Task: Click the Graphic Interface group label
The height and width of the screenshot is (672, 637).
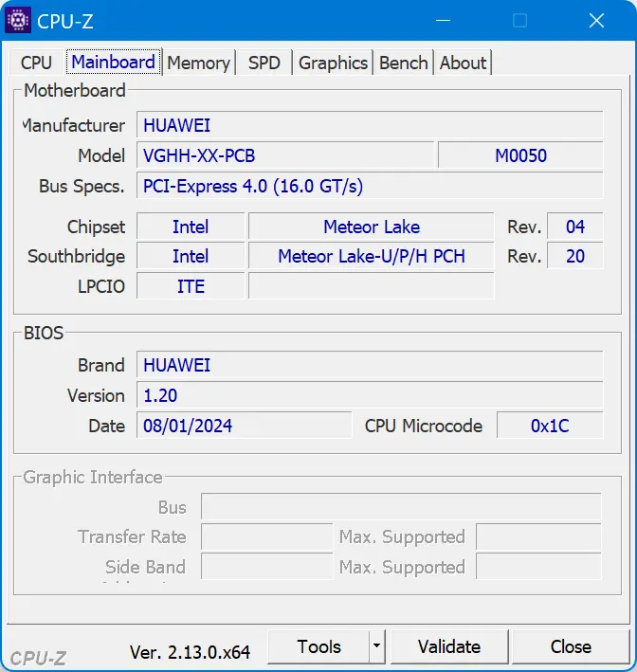Action: (93, 477)
